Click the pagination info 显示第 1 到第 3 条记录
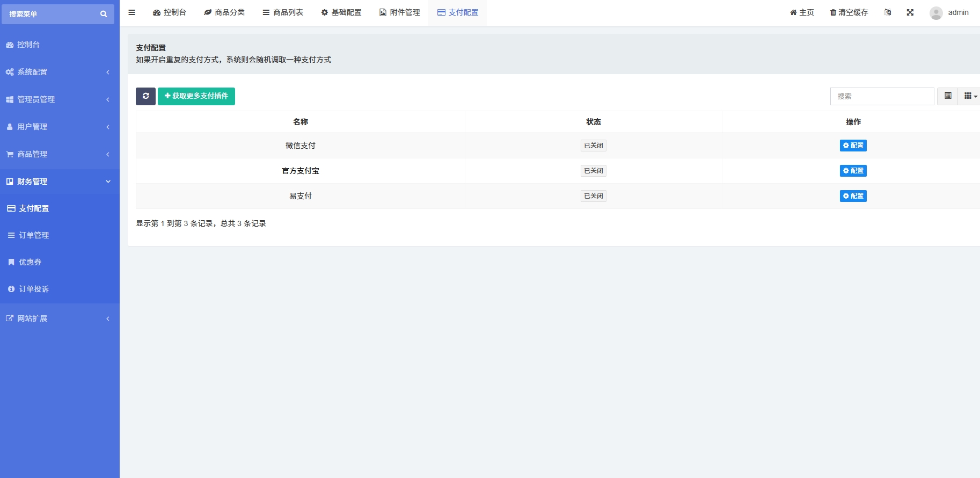This screenshot has height=478, width=980. tap(201, 223)
